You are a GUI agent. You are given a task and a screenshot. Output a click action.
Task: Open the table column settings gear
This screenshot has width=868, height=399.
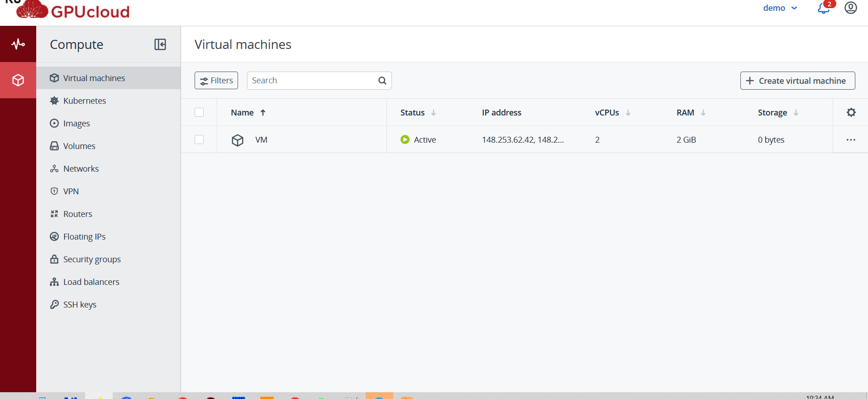point(851,112)
